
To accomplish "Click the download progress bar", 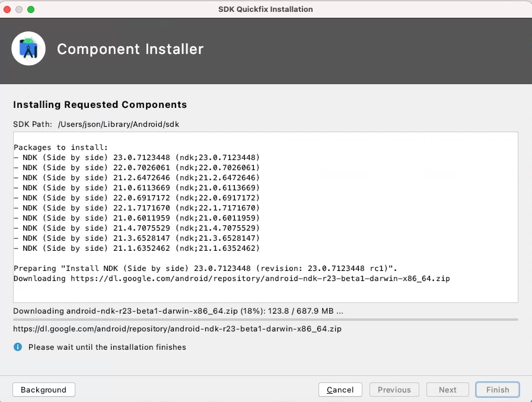I will (x=265, y=320).
